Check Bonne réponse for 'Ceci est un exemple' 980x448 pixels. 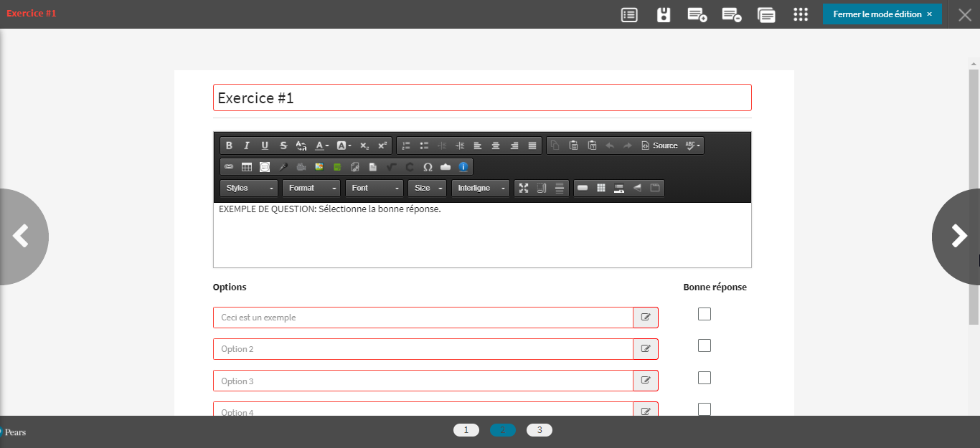coord(705,314)
